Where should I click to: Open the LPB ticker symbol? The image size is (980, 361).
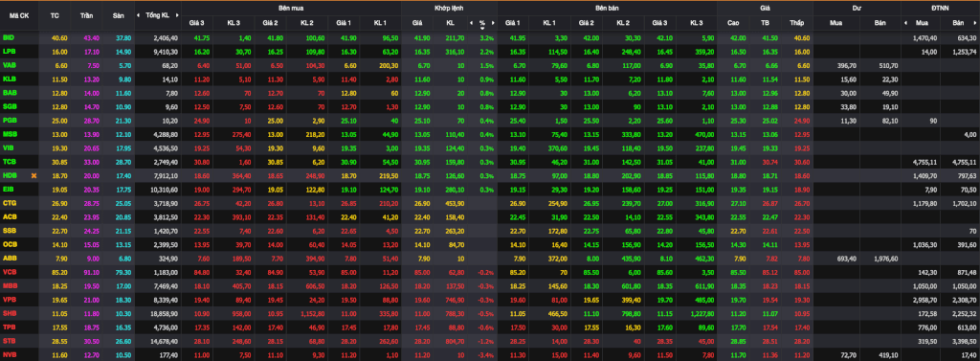coord(9,52)
